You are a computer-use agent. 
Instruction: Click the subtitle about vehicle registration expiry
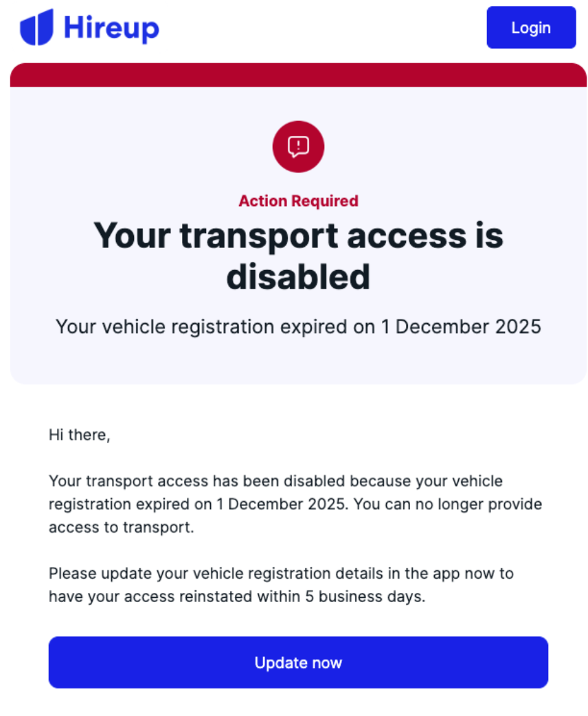click(x=298, y=326)
